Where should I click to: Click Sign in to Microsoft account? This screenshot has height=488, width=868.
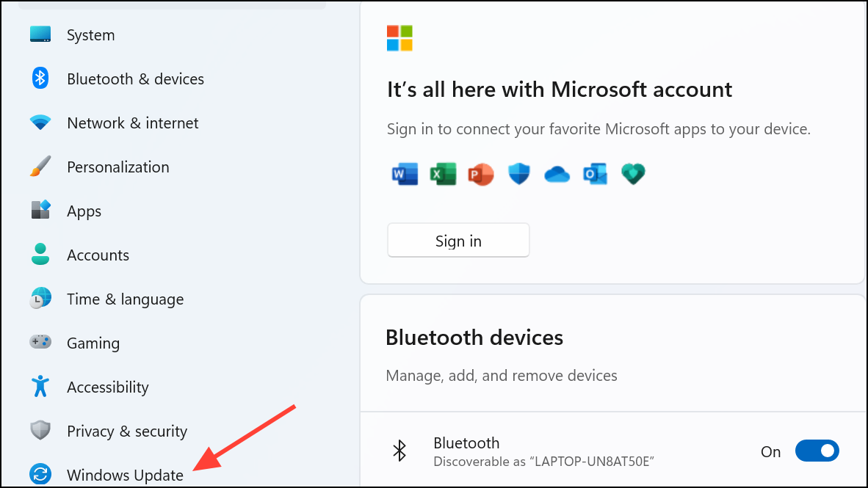pyautogui.click(x=457, y=240)
